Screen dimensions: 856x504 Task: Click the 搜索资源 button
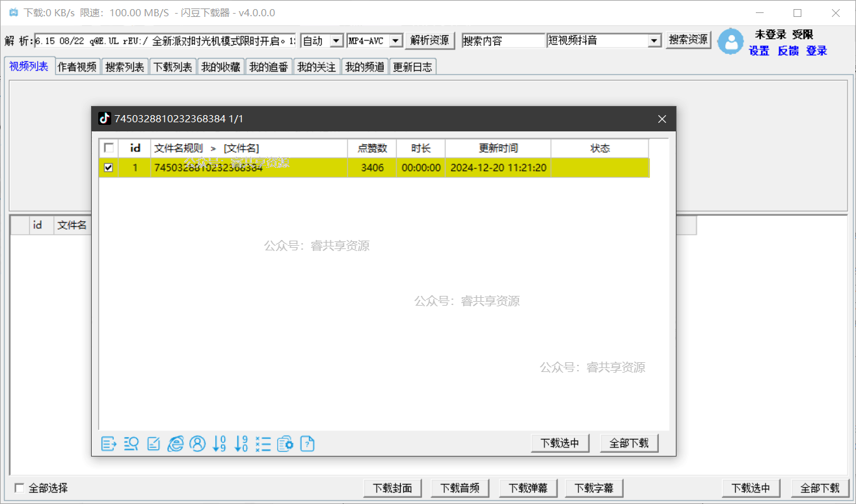(x=689, y=40)
